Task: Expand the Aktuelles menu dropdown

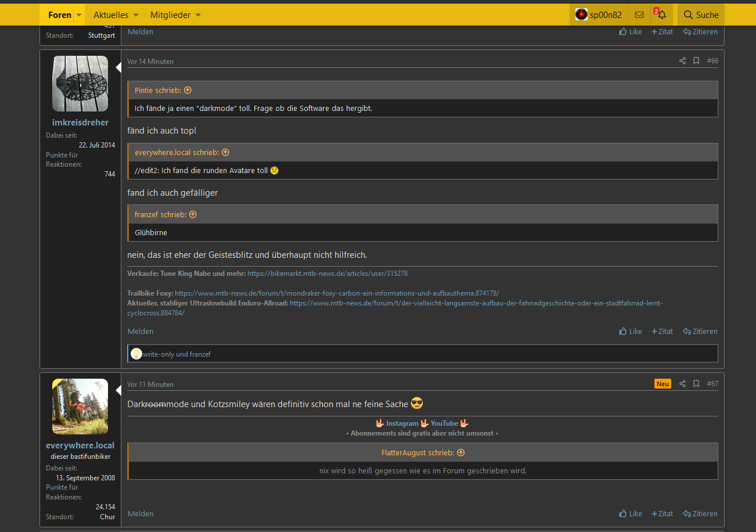Action: [x=136, y=15]
